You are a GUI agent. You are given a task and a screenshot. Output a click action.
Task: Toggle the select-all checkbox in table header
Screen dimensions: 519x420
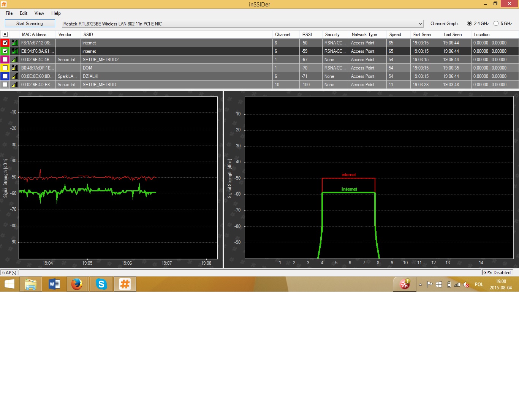tap(5, 35)
